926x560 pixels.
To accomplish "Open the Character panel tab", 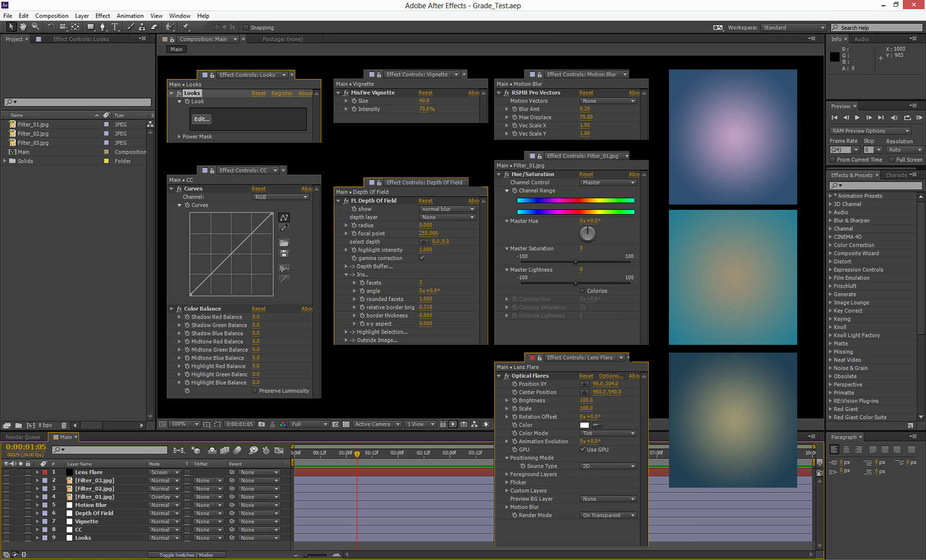I will (x=896, y=175).
